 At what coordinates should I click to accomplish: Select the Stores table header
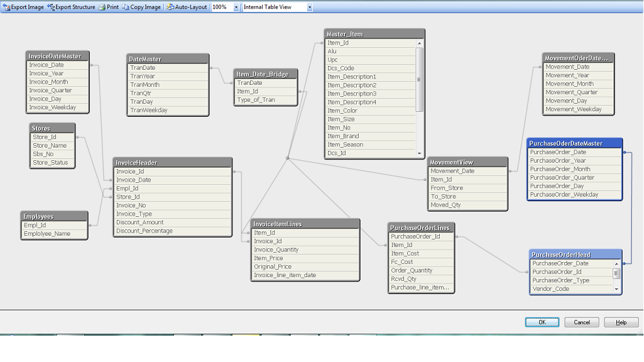pyautogui.click(x=50, y=128)
